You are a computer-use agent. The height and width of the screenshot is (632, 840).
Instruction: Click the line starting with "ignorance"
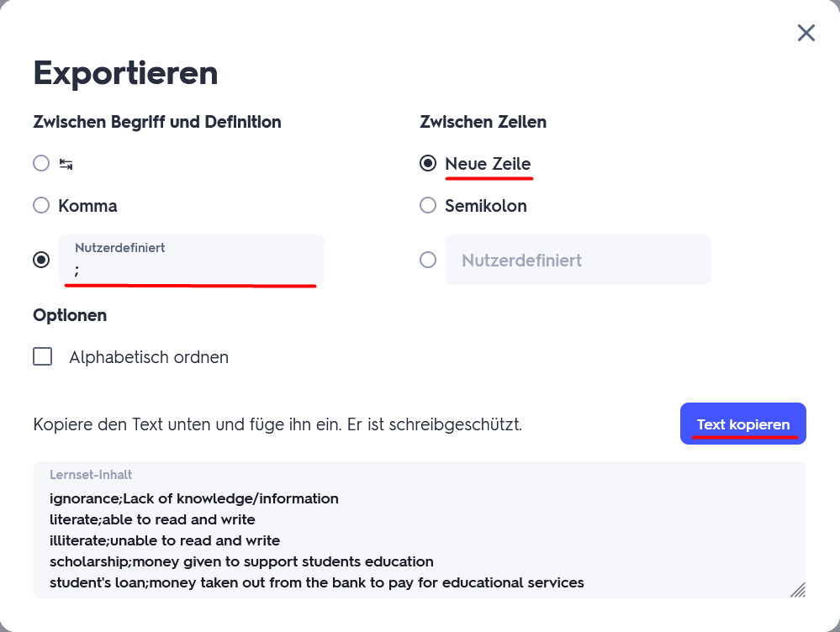(193, 498)
